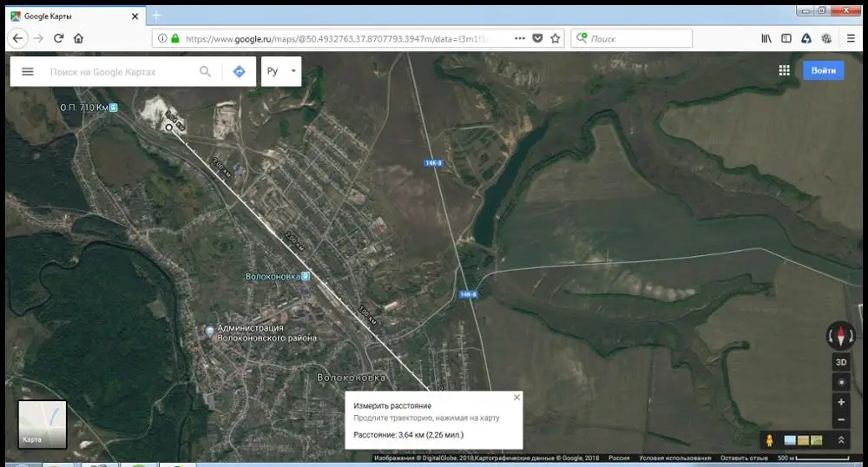This screenshot has height=467, width=868.
Task: Click the Волоконовка town label
Action: pos(351,378)
